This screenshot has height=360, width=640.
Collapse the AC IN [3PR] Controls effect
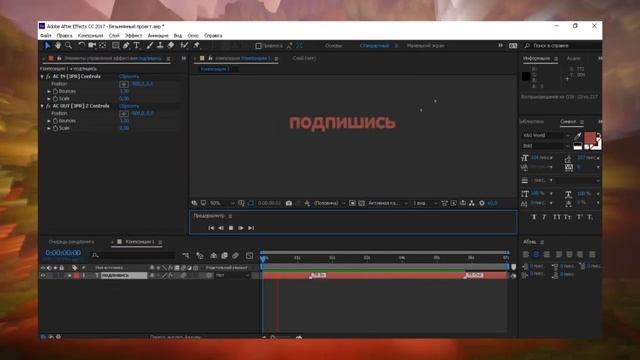click(x=42, y=76)
